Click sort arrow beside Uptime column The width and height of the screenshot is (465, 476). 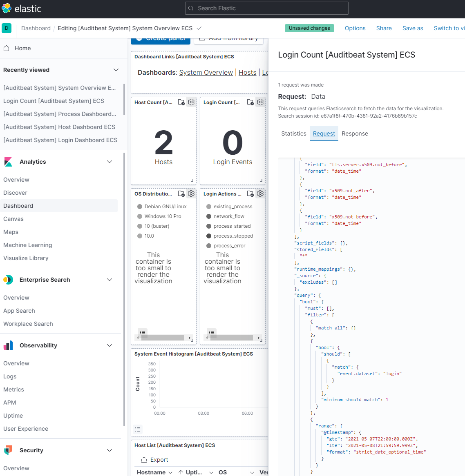(181, 472)
